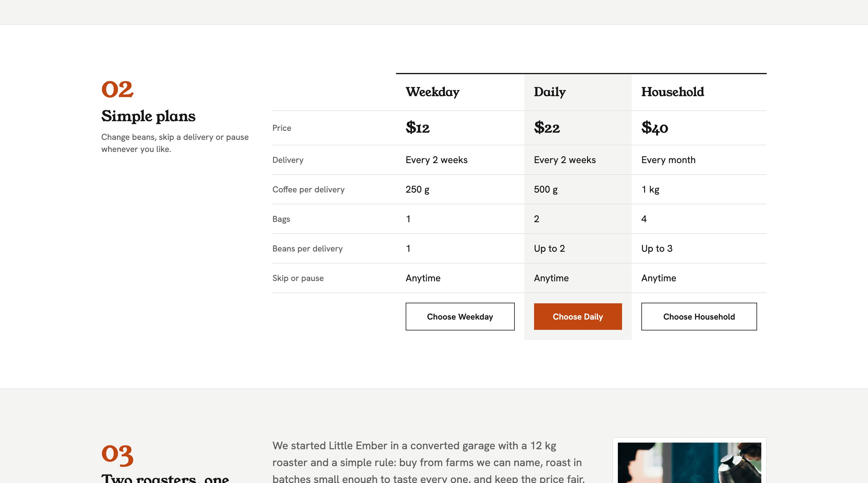Screen dimensions: 868x483
Task: Select the $40 price
Action: coord(654,128)
